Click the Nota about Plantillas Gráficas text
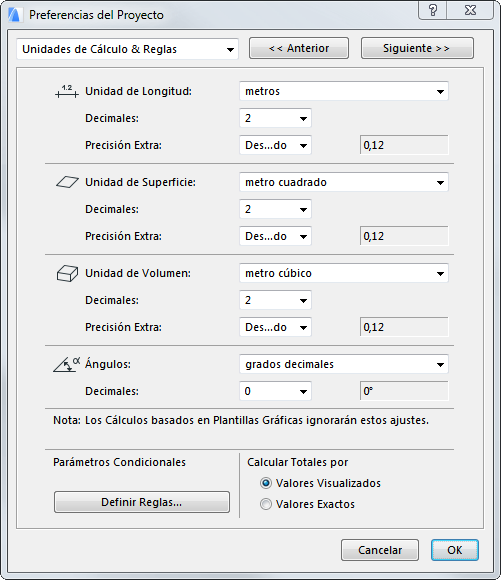Image resolution: width=501 pixels, height=580 pixels. [x=241, y=421]
